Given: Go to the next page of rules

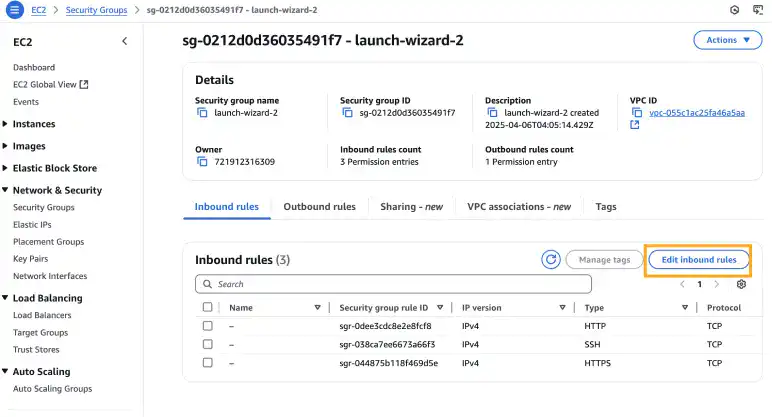Looking at the screenshot, I should [716, 284].
